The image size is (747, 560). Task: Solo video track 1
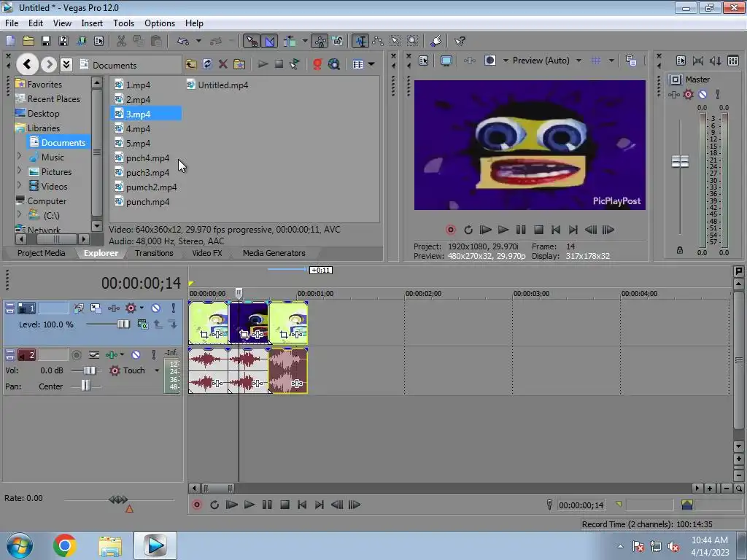point(174,308)
